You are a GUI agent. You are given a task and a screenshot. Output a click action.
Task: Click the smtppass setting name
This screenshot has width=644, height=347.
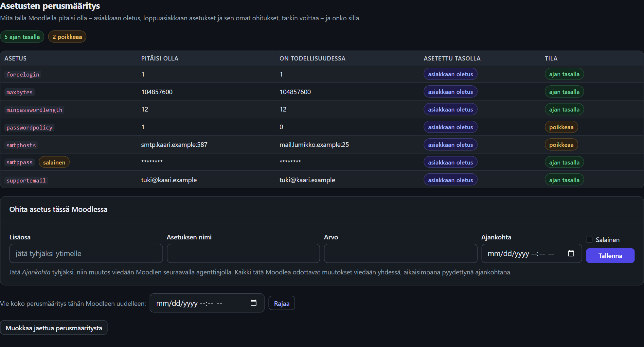coord(20,162)
